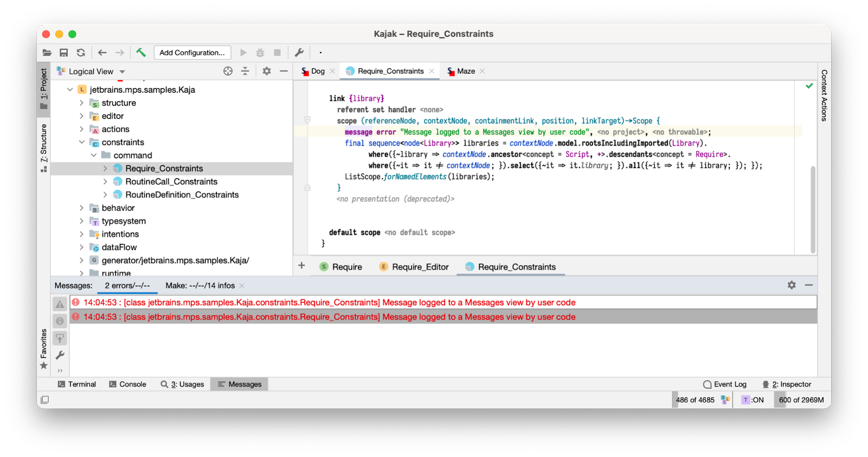868x457 pixels.
Task: Select the Require_Editor aspect tab
Action: [x=414, y=267]
